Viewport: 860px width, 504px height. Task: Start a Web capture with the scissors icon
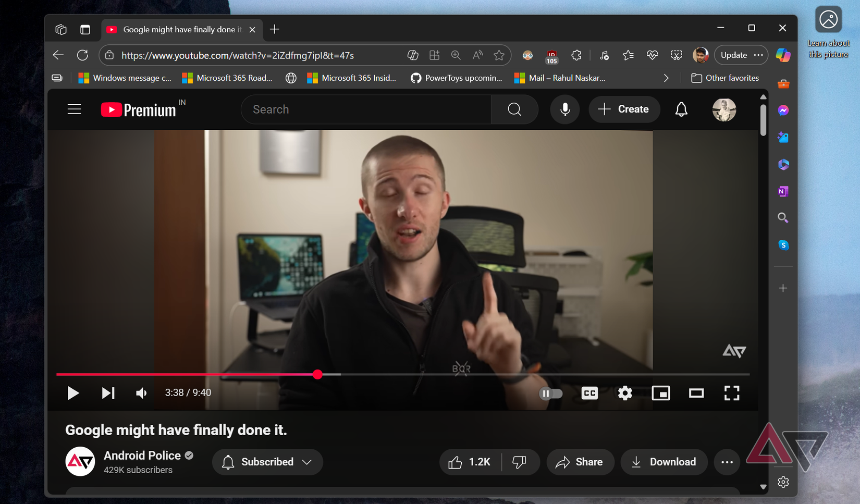click(677, 55)
